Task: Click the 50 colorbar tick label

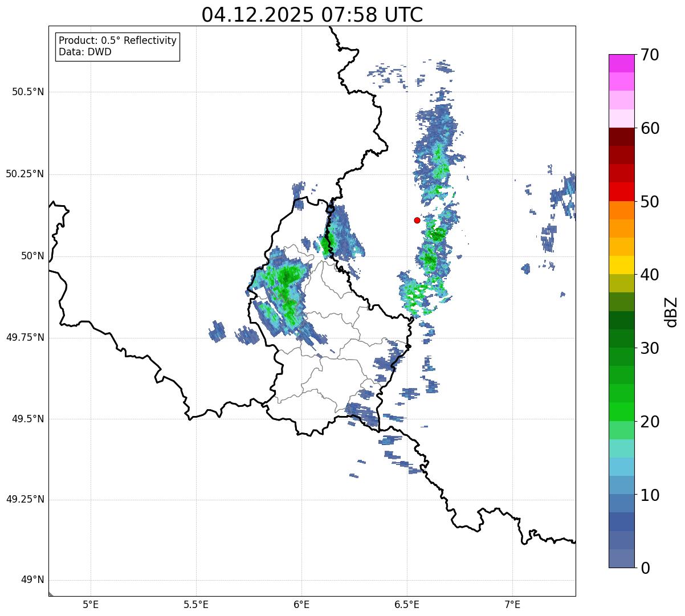Action: point(650,202)
